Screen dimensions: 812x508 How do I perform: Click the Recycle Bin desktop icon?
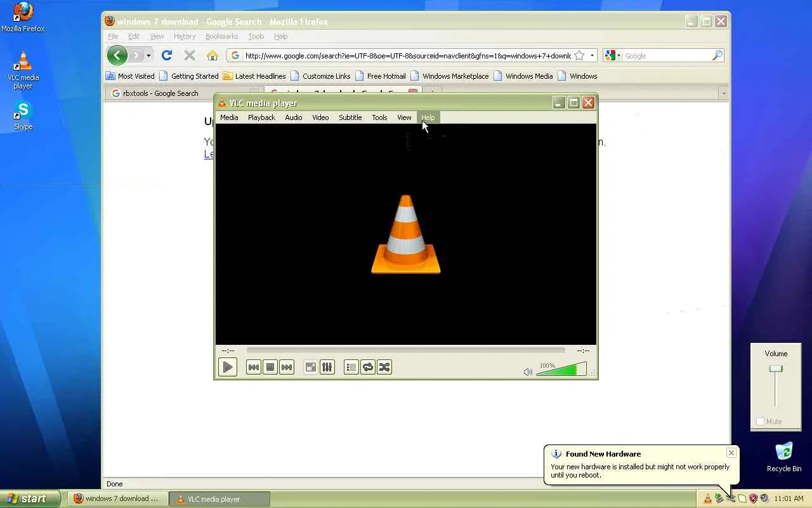pyautogui.click(x=784, y=457)
